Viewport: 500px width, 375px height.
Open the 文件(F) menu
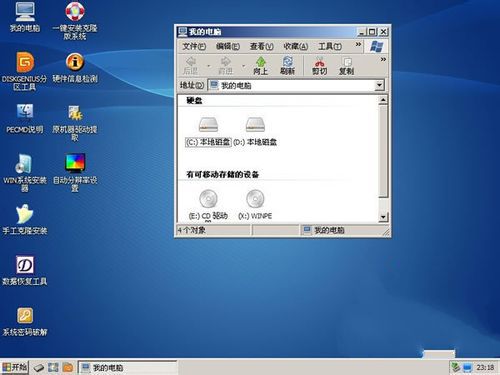pyautogui.click(x=194, y=46)
